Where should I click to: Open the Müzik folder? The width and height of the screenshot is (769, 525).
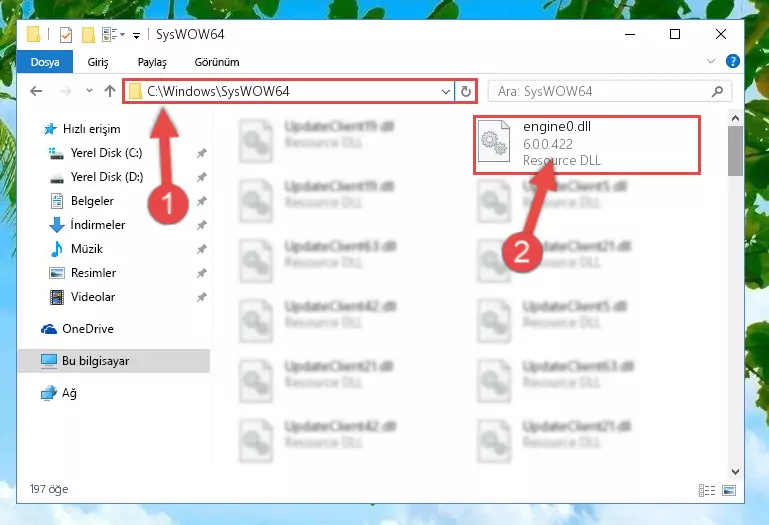[x=87, y=249]
